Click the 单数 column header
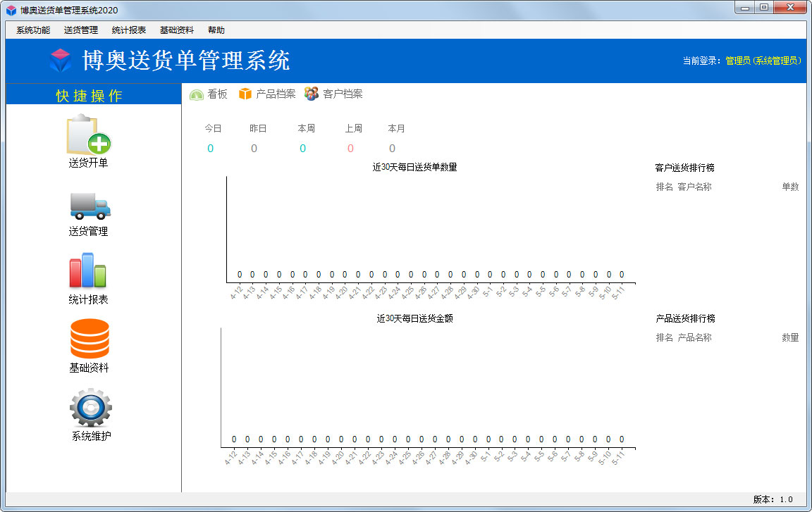 click(x=790, y=187)
